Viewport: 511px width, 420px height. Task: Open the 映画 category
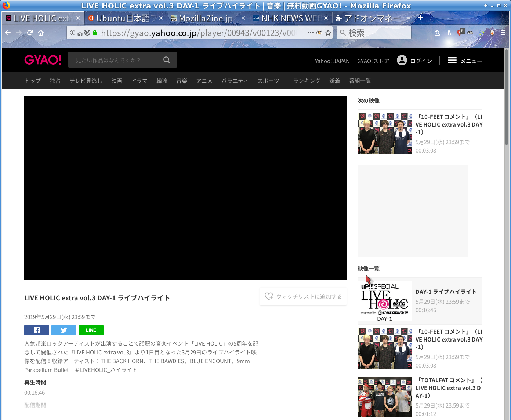click(117, 81)
